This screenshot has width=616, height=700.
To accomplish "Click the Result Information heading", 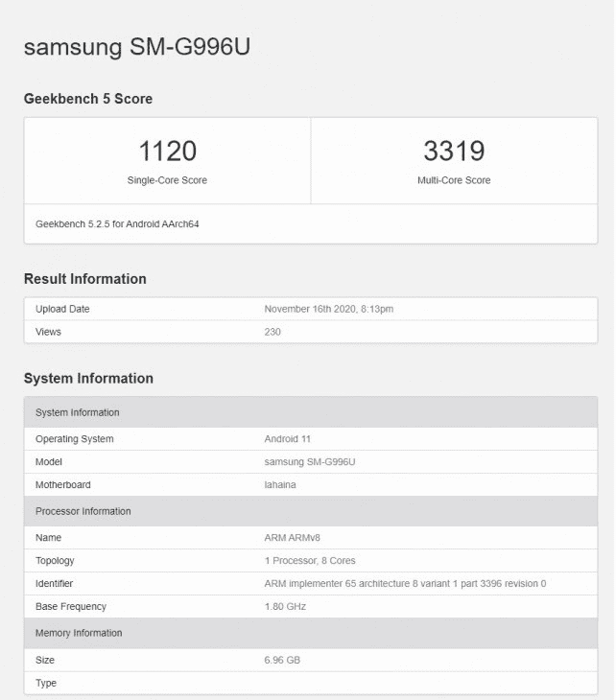I will 85,279.
